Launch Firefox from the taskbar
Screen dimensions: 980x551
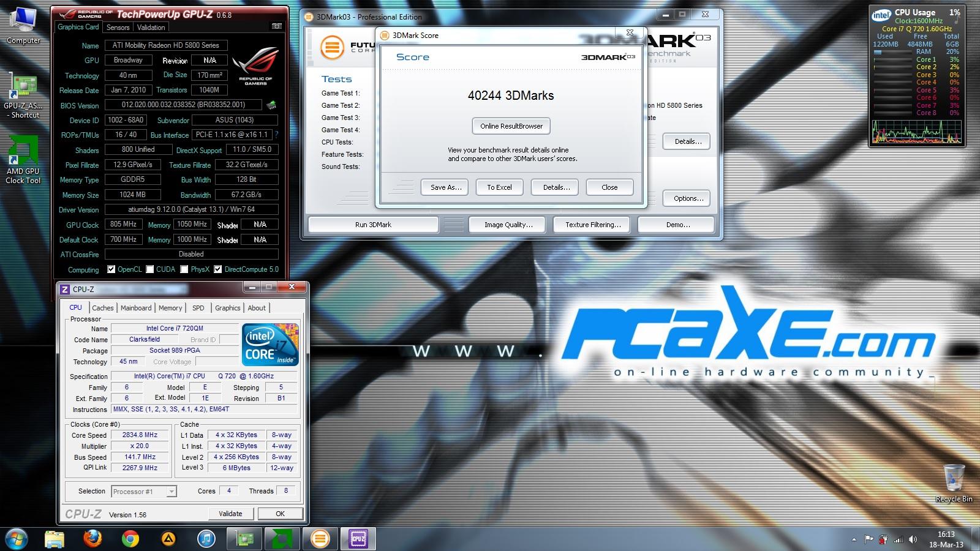click(x=92, y=539)
